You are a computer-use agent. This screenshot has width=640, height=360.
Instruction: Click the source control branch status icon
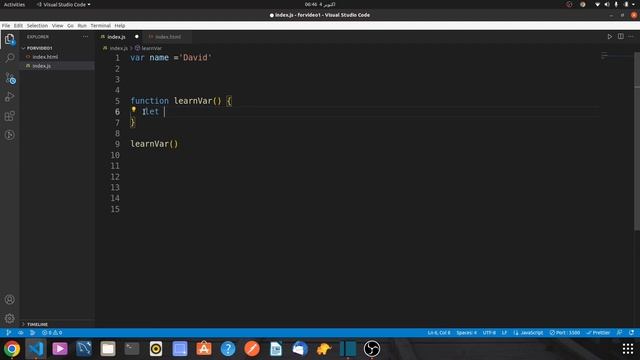coord(9,333)
